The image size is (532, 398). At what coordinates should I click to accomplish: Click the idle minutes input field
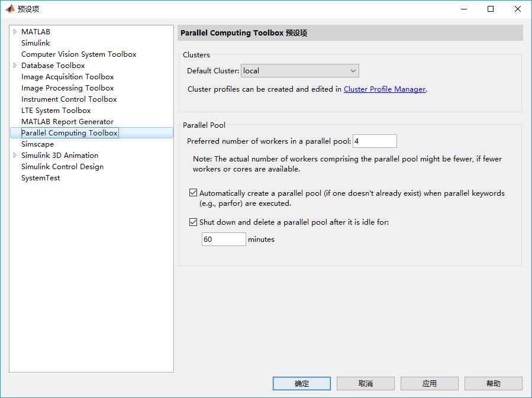[x=224, y=240]
